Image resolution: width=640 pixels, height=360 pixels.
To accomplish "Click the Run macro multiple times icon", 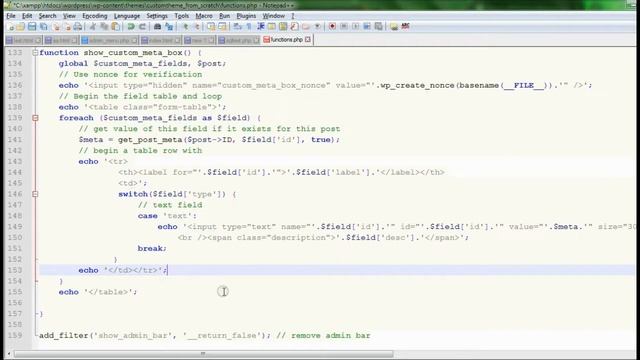I will point(367,27).
